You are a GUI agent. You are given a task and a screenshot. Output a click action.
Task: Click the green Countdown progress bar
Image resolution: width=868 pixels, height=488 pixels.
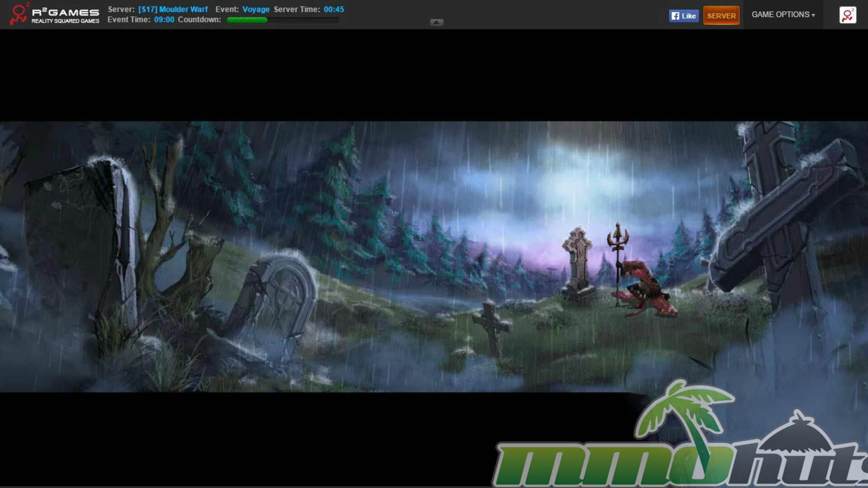point(247,20)
